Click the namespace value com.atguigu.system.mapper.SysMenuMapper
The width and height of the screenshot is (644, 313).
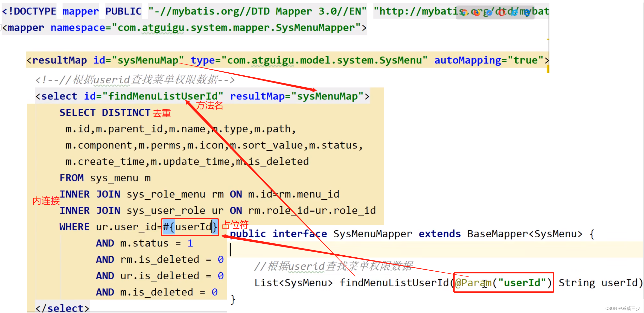click(236, 28)
